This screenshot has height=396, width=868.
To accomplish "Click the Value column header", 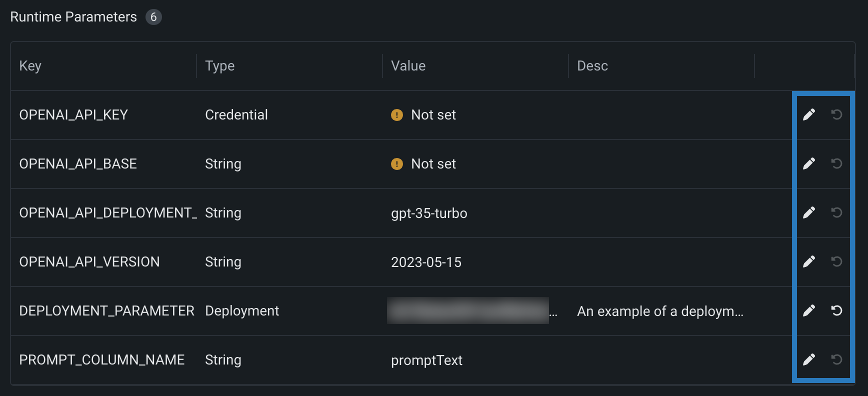I will click(408, 66).
